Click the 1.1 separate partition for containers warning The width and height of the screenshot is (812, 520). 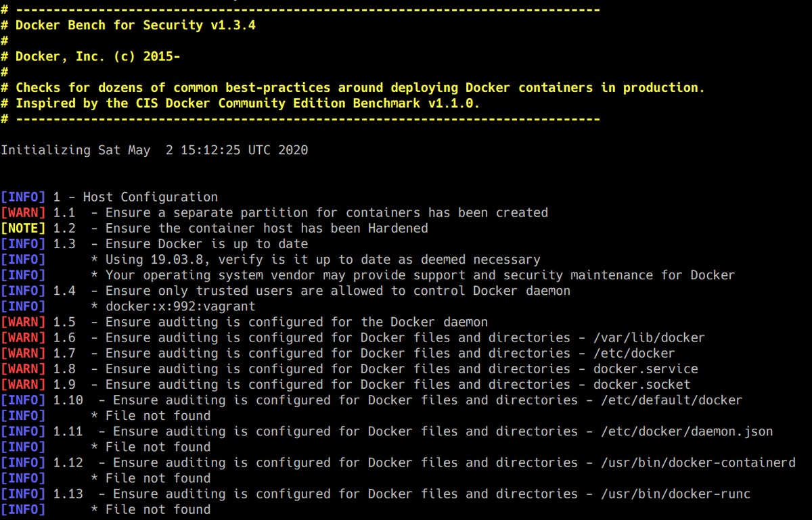[275, 213]
